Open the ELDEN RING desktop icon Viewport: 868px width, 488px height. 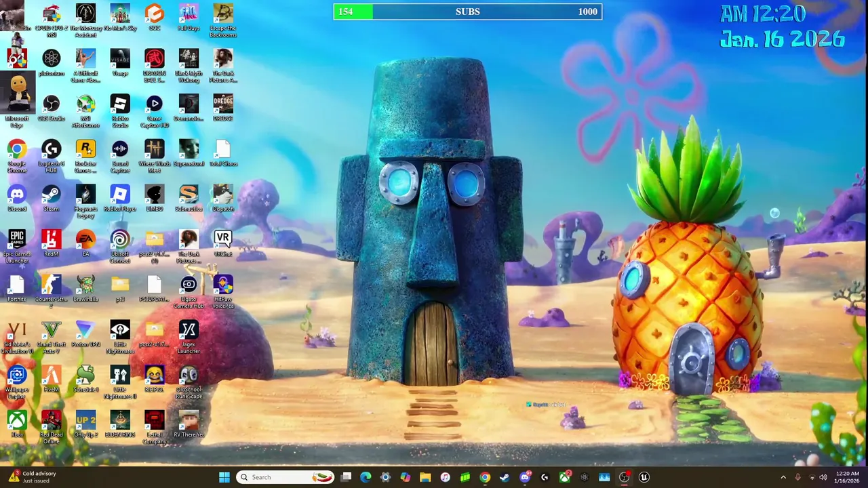click(x=120, y=425)
